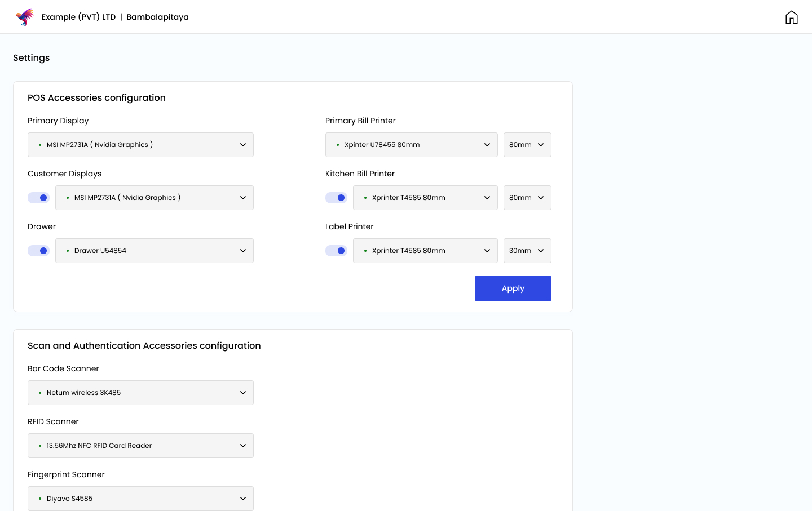This screenshot has height=511, width=812.
Task: Open the RFID Scanner dropdown
Action: pyautogui.click(x=140, y=446)
